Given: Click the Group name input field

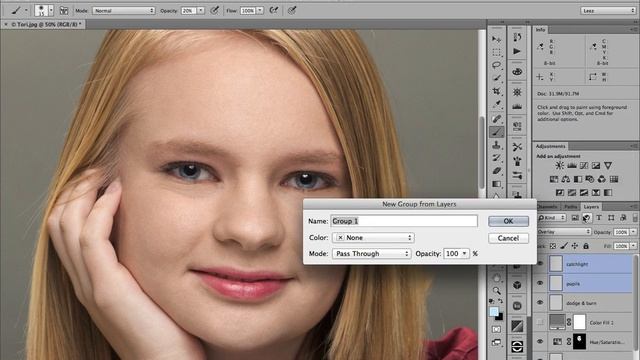Looking at the screenshot, I should [404, 221].
